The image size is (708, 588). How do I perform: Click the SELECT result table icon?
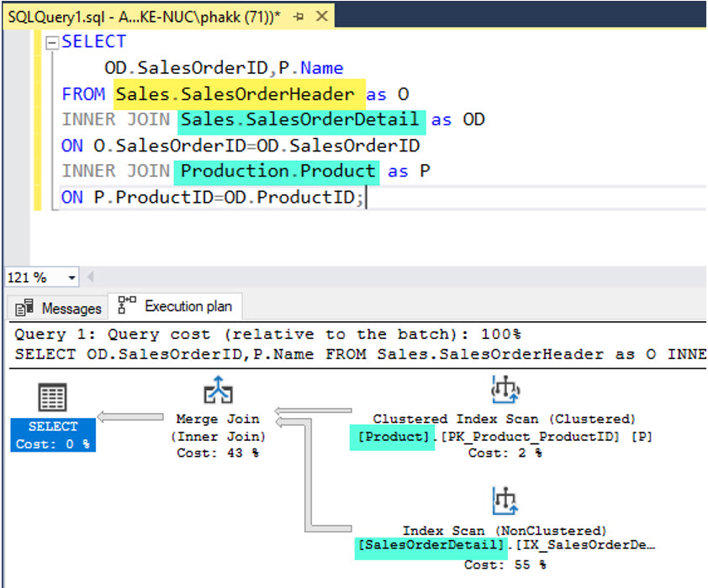pyautogui.click(x=52, y=397)
